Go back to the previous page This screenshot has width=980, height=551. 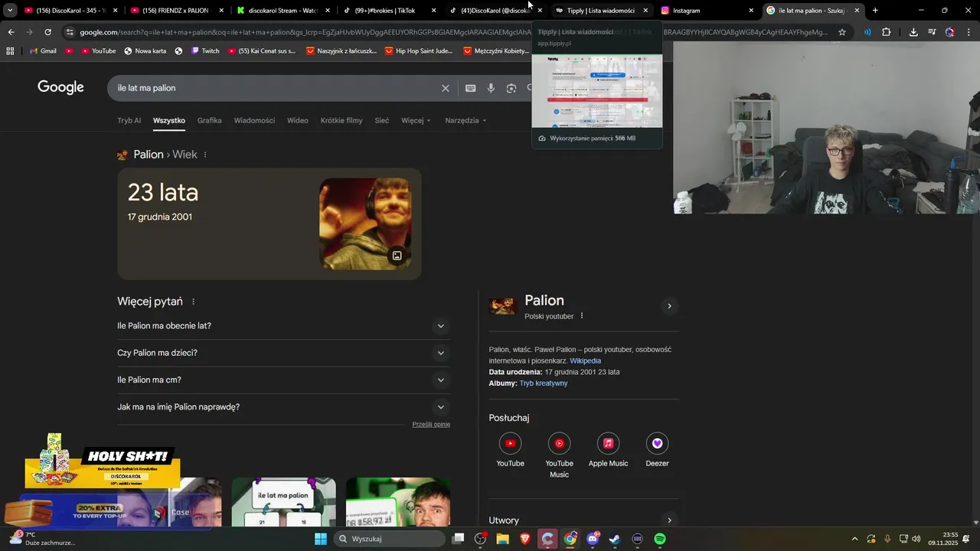(x=11, y=32)
